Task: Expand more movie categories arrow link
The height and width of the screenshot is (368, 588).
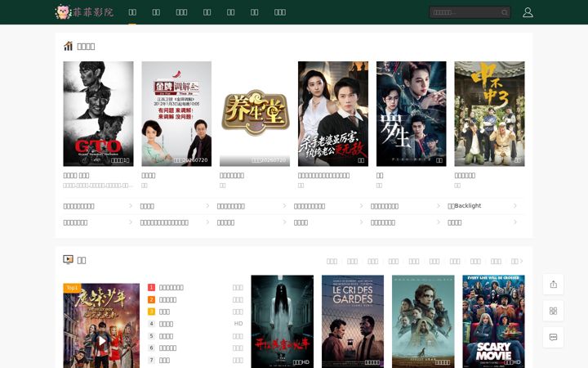Action: pyautogui.click(x=517, y=261)
